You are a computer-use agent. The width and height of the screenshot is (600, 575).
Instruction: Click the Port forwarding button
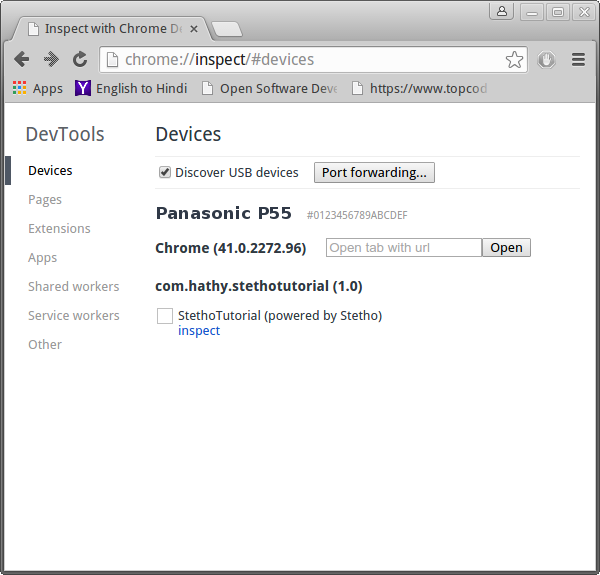click(374, 173)
